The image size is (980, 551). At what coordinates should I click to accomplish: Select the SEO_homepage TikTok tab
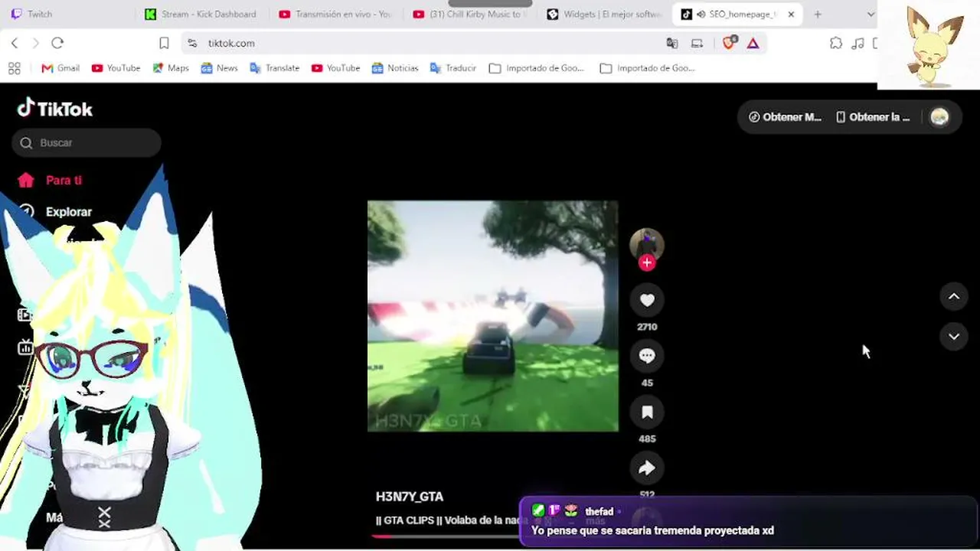[x=737, y=15]
